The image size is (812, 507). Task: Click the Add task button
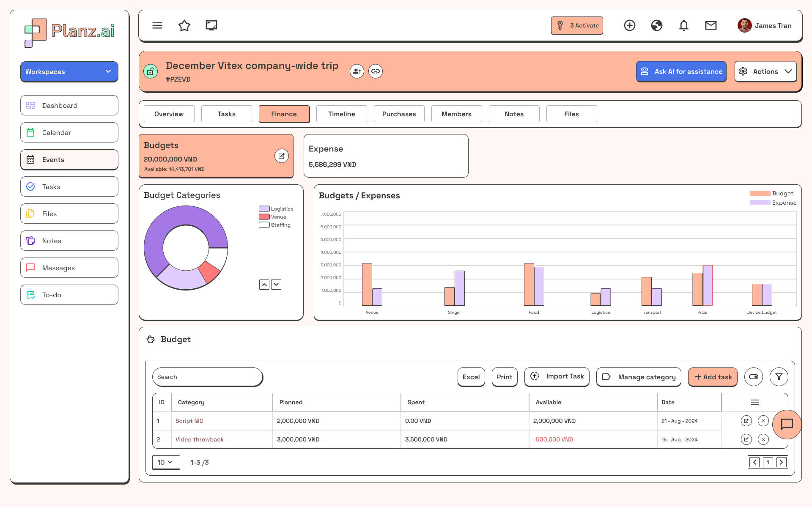click(x=713, y=377)
